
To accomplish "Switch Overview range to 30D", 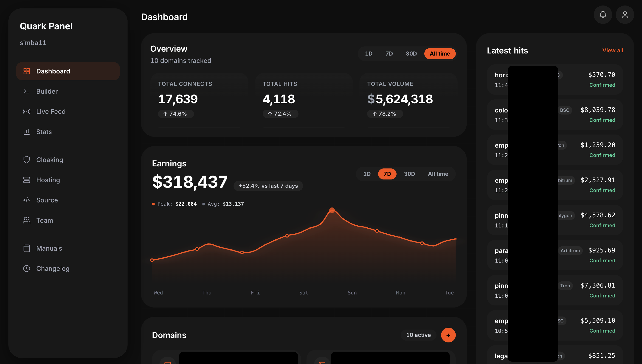I will pos(411,53).
